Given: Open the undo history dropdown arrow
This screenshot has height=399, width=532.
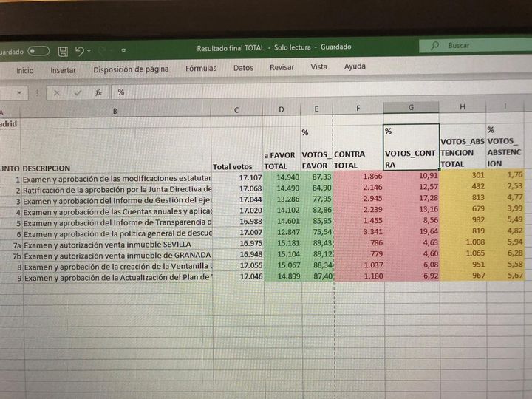Looking at the screenshot, I should coord(90,52).
